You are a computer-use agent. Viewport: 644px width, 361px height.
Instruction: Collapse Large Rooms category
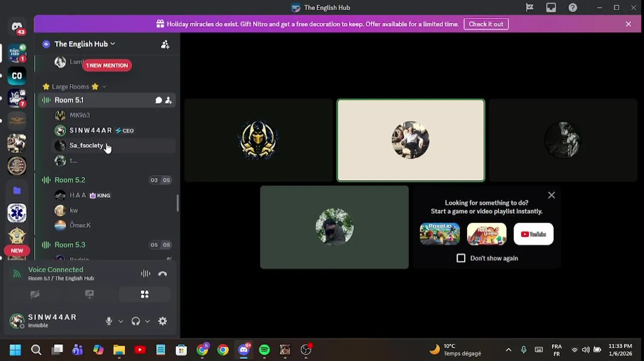tap(74, 87)
